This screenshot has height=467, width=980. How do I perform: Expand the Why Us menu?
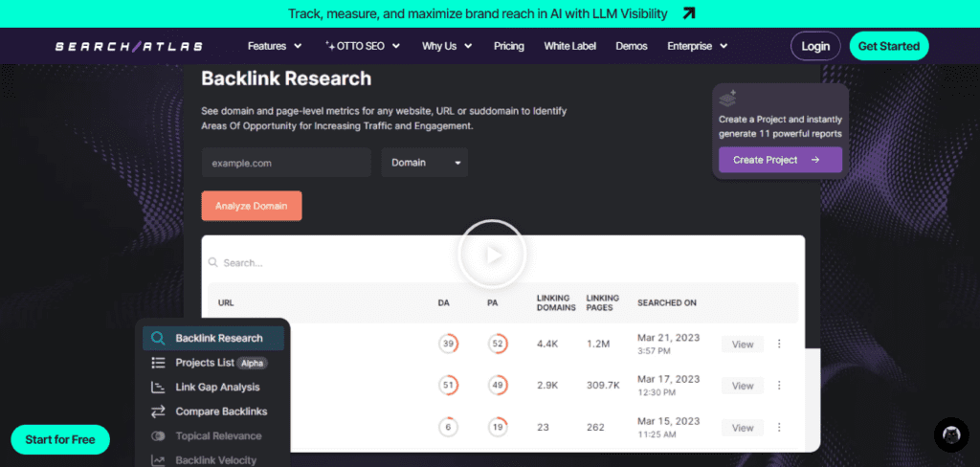click(x=447, y=46)
